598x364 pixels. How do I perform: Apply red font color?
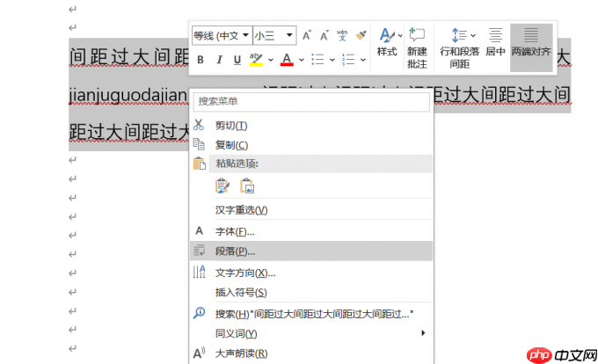(287, 60)
